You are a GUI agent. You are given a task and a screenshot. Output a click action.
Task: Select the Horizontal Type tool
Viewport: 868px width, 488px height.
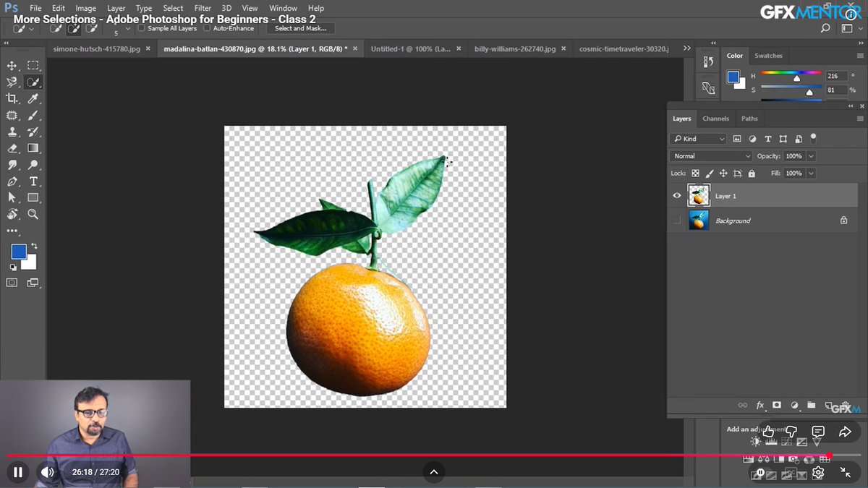pos(33,181)
